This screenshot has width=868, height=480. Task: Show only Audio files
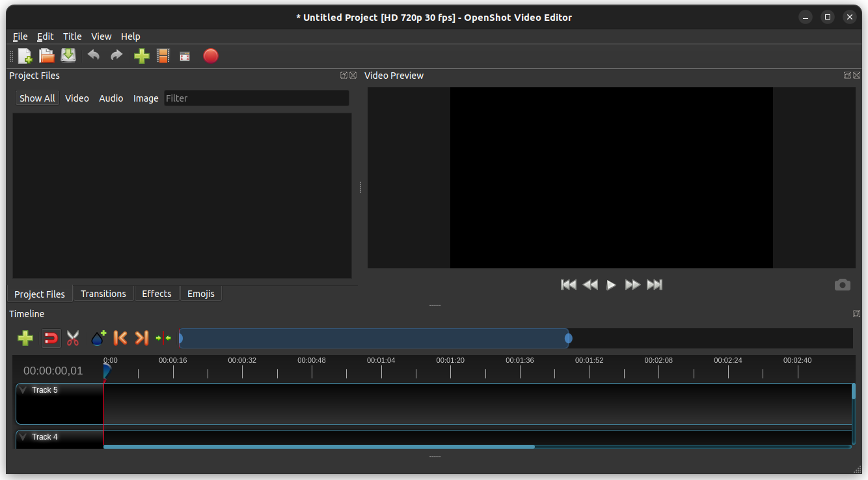(x=111, y=98)
